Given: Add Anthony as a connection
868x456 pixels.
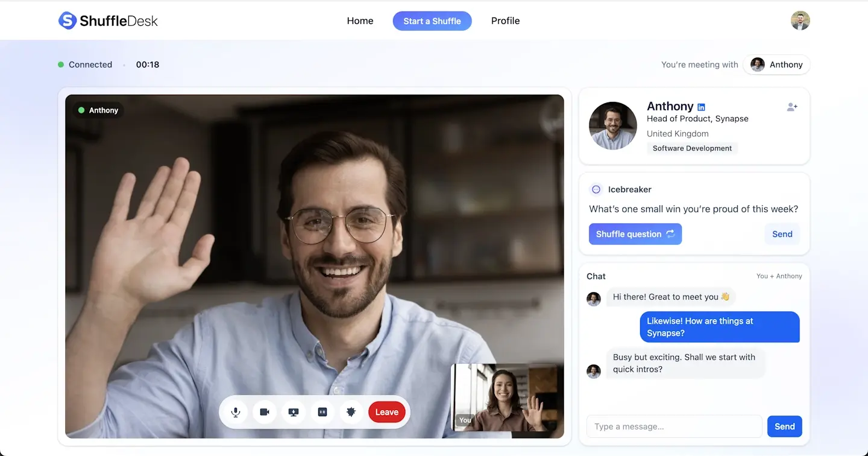Looking at the screenshot, I should pos(791,107).
